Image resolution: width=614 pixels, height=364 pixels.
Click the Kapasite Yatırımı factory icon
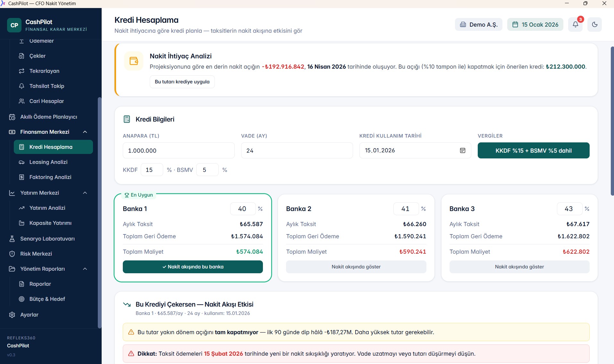tap(21, 223)
